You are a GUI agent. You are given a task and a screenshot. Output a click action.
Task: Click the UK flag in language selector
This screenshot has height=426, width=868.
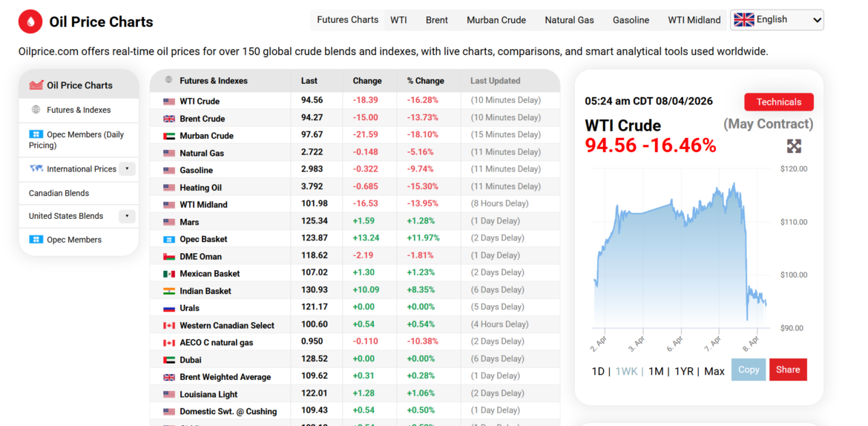[x=743, y=20]
